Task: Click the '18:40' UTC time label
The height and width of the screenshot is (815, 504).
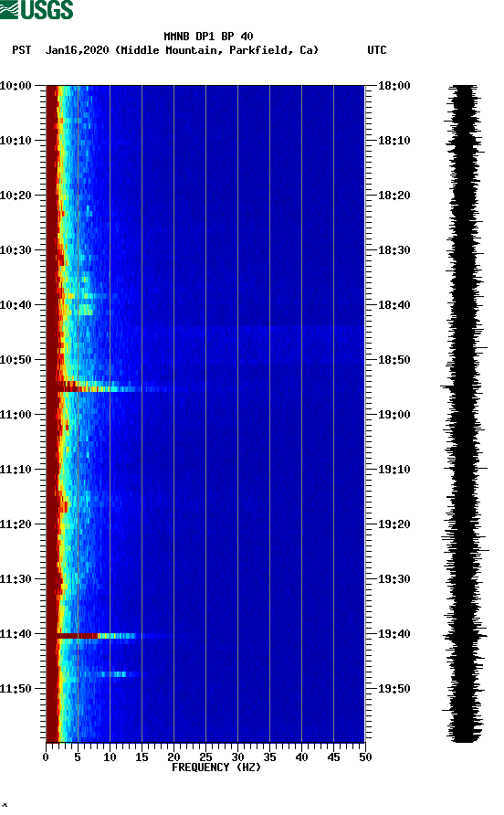Action: (394, 305)
